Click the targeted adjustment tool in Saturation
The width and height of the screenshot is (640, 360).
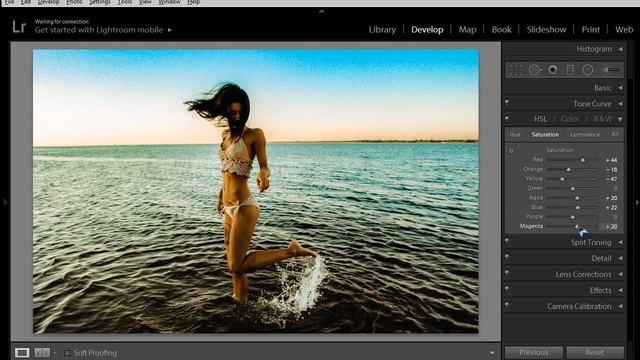[x=511, y=151]
